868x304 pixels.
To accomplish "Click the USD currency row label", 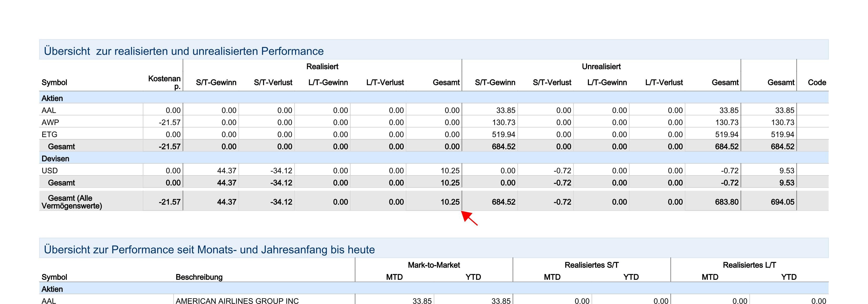I will pos(49,171).
